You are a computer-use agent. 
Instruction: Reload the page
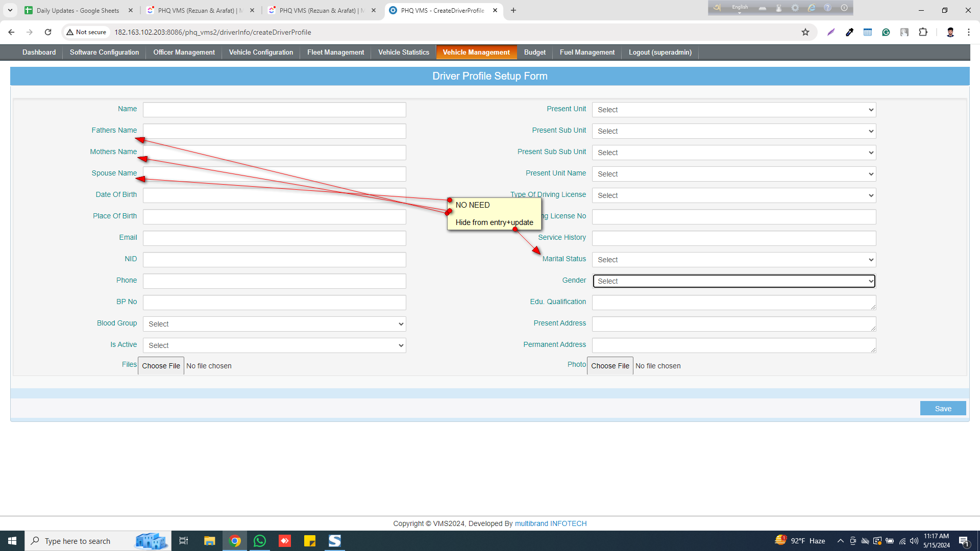click(x=48, y=32)
